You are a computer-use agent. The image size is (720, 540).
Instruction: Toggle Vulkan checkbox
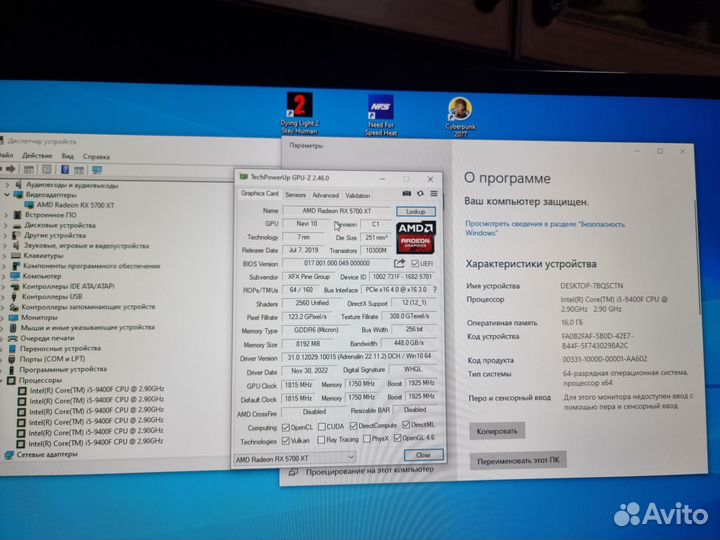coord(286,441)
